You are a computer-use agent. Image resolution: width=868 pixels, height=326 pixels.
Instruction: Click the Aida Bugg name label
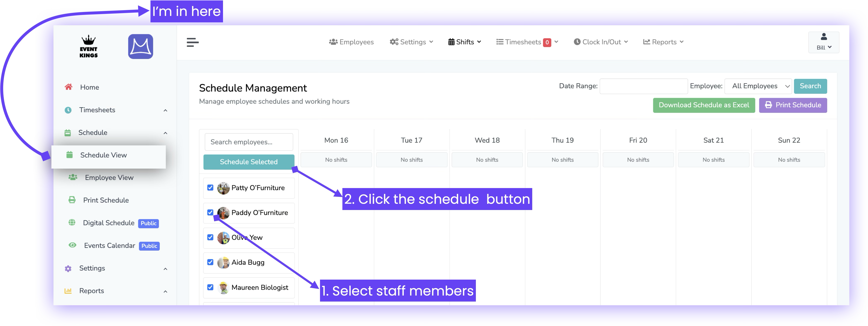point(248,262)
